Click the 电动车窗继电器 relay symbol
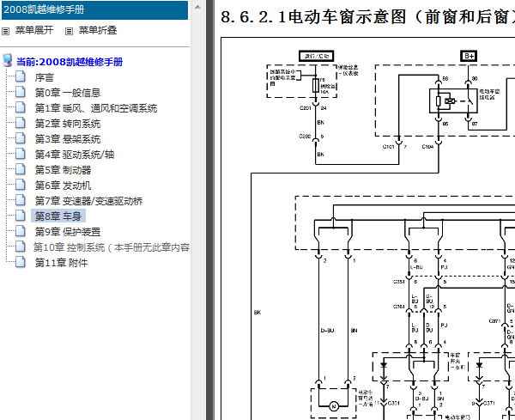Image resolution: width=515 pixels, height=420 pixels. click(453, 100)
